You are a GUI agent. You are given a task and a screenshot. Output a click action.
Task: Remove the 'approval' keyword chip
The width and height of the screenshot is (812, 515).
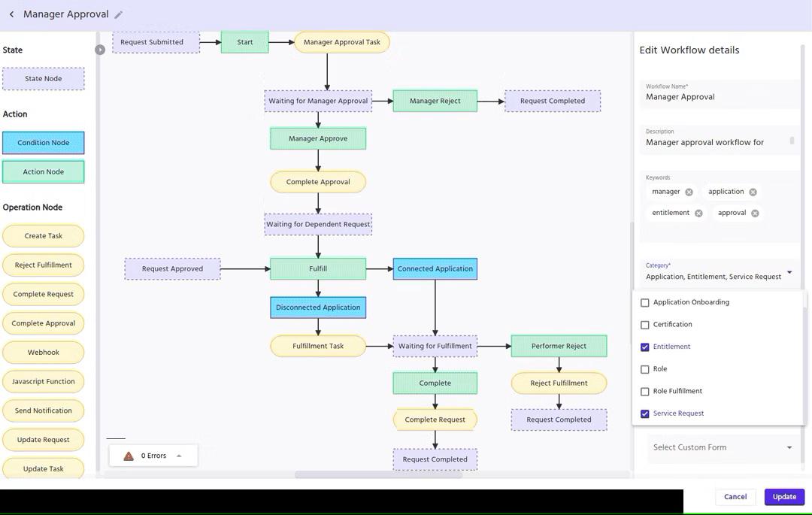click(x=755, y=214)
